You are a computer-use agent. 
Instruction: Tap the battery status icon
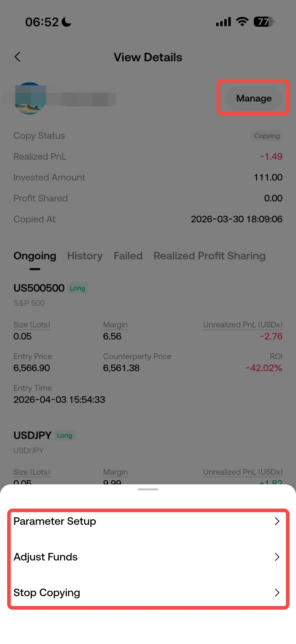click(264, 22)
